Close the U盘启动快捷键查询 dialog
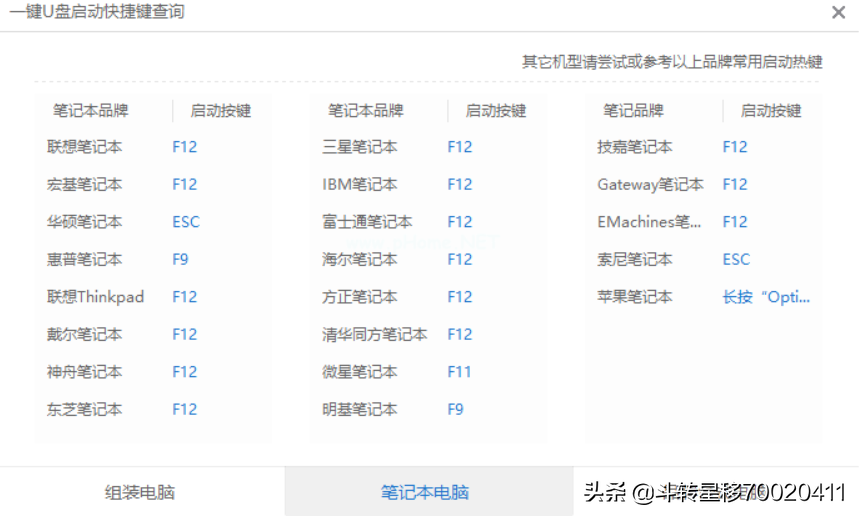This screenshot has width=862, height=518. (x=838, y=12)
